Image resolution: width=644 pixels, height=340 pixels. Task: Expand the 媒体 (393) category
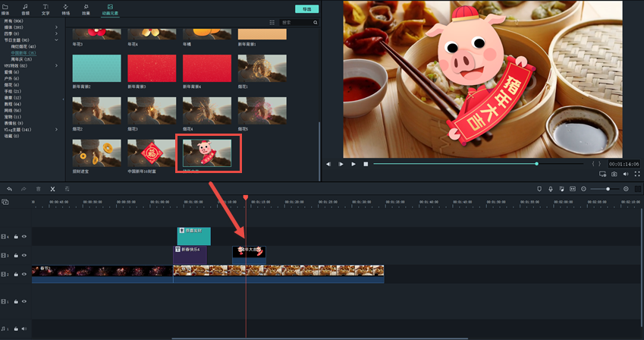[x=56, y=27]
